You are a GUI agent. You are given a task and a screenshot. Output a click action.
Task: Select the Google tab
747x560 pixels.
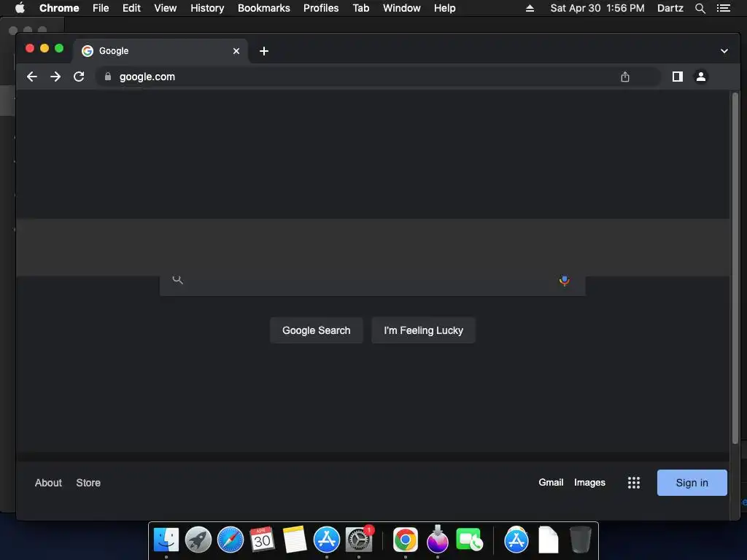160,51
